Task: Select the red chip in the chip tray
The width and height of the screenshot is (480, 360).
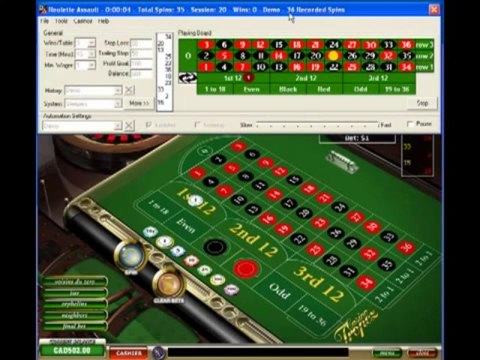Action: 192,261
